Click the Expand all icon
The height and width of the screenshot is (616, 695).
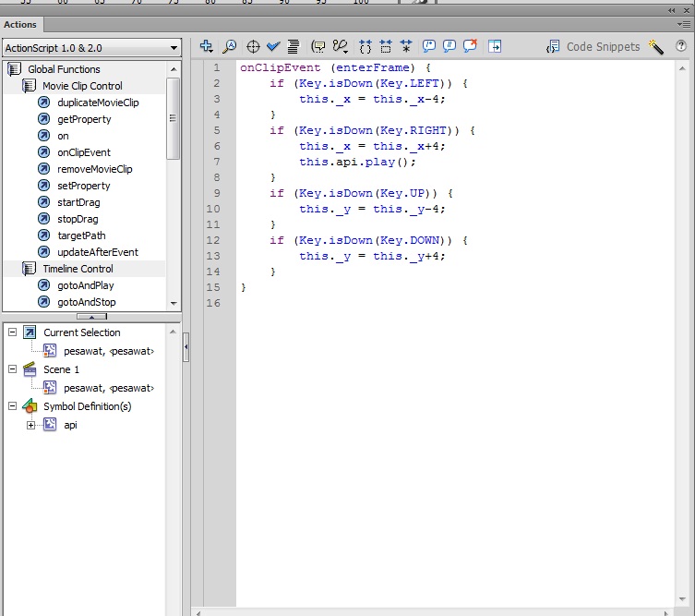click(x=406, y=46)
